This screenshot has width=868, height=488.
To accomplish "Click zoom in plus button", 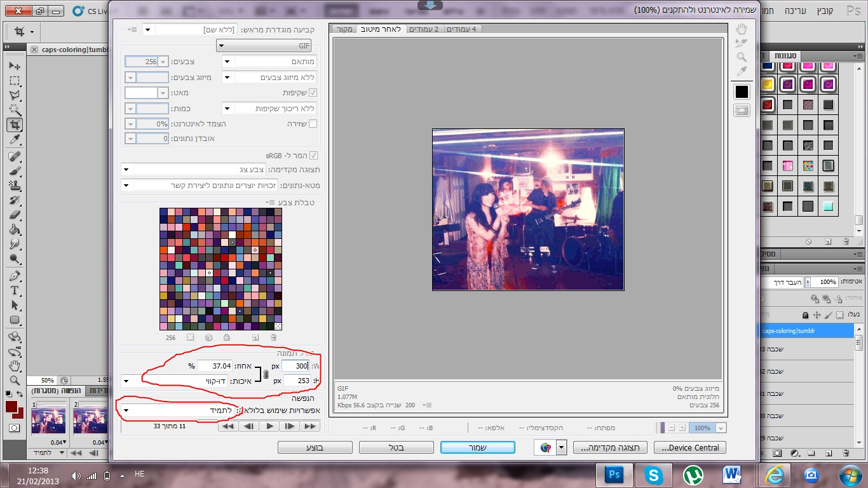I will pos(682,428).
